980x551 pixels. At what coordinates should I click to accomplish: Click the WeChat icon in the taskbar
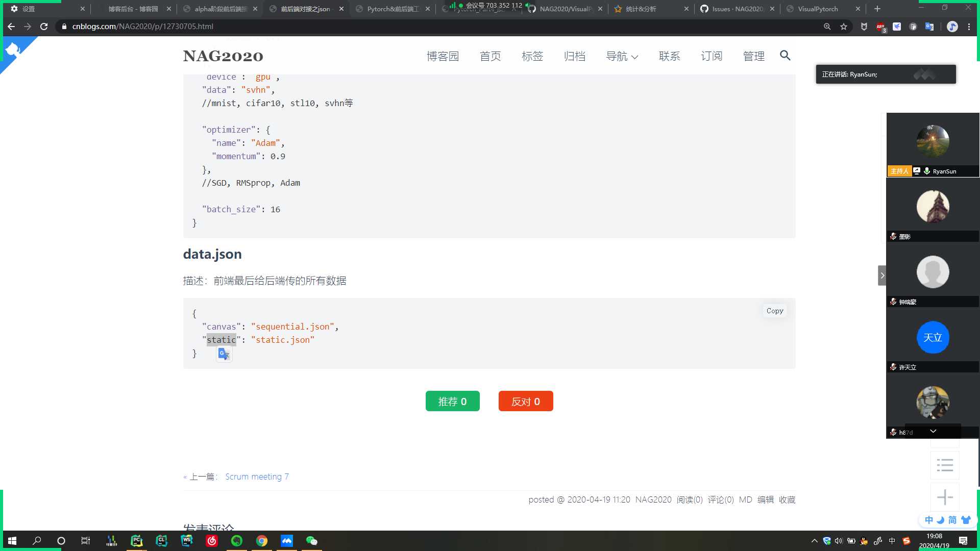pos(312,540)
